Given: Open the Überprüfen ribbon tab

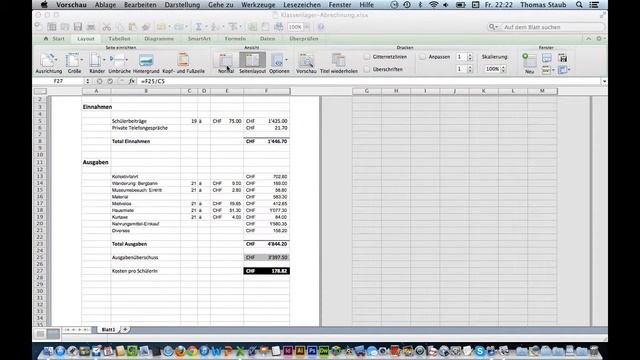Looking at the screenshot, I should click(304, 39).
